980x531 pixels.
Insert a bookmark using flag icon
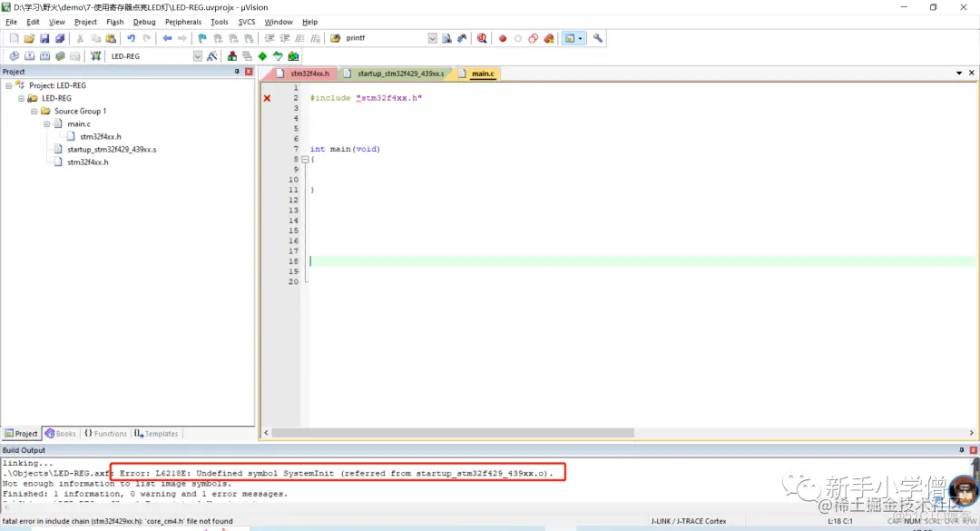[x=202, y=38]
